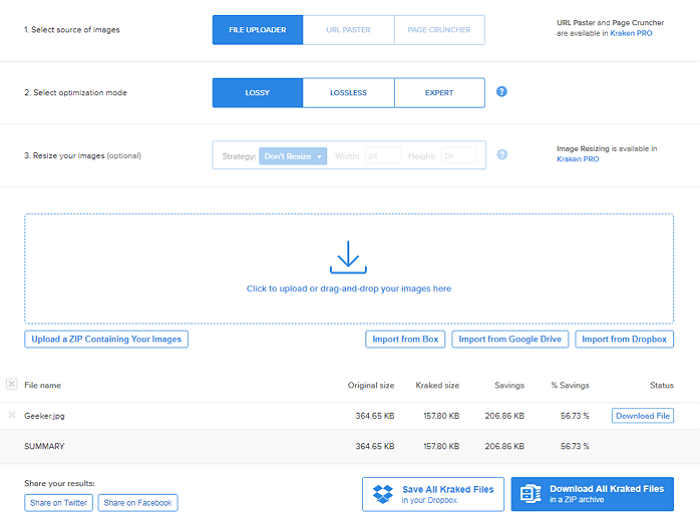Click the Dropbox icon in Save button
This screenshot has width=700, height=522.
[383, 494]
